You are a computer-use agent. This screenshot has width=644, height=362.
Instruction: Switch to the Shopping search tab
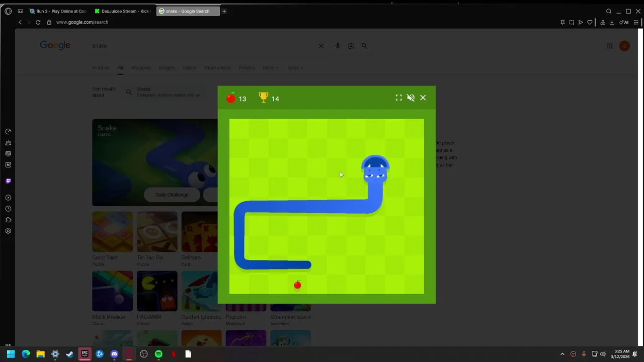141,68
